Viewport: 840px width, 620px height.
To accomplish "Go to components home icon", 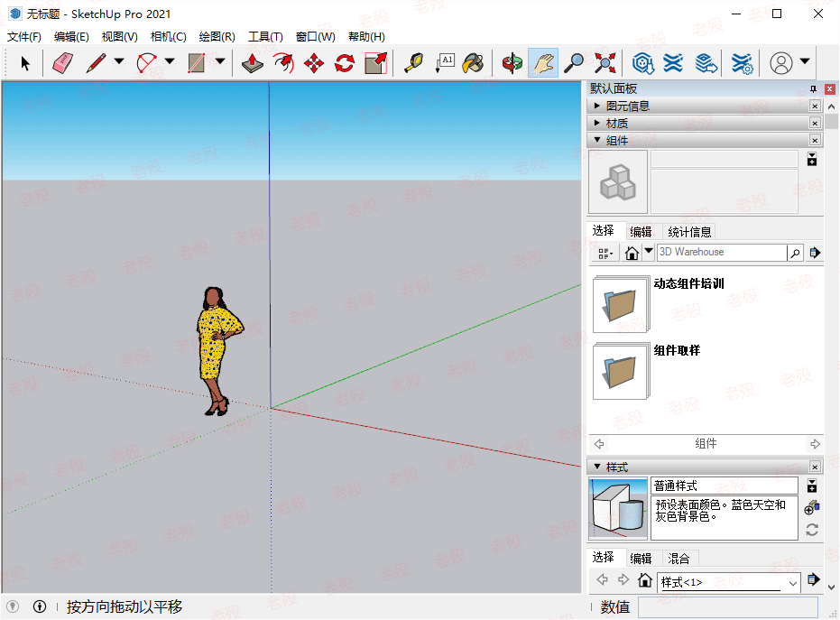I will pos(632,253).
